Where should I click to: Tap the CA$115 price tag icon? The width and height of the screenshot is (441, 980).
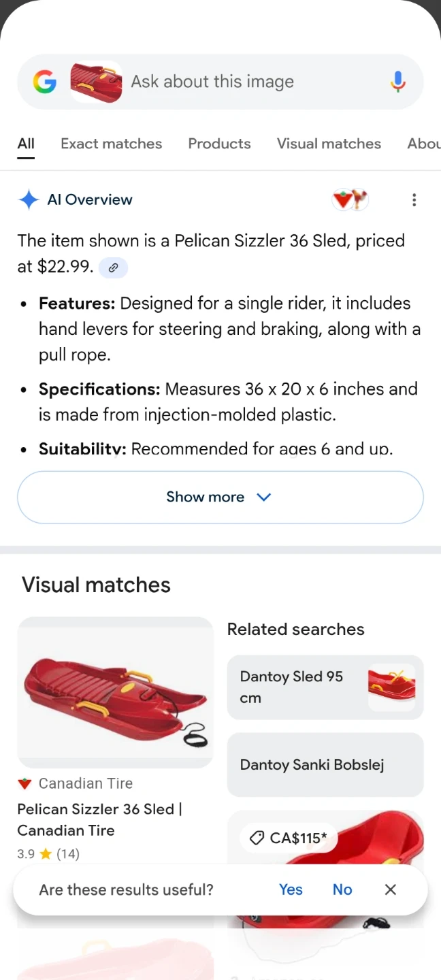tap(257, 838)
